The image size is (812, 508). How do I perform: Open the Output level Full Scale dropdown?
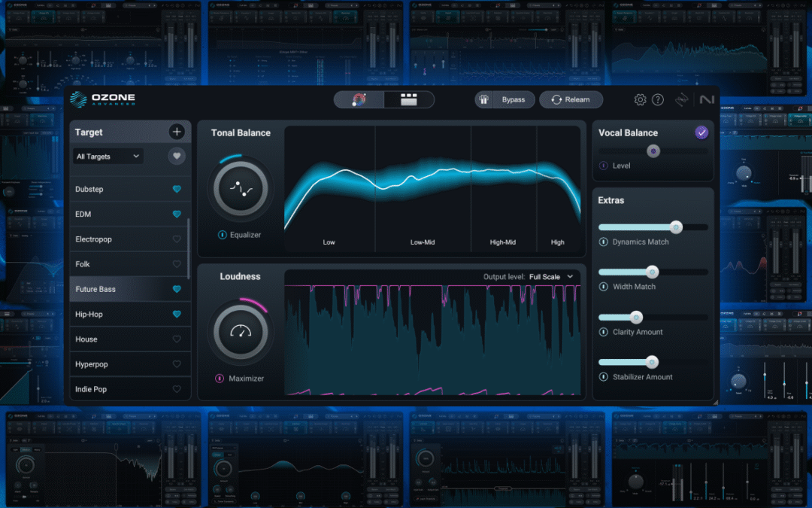(551, 277)
